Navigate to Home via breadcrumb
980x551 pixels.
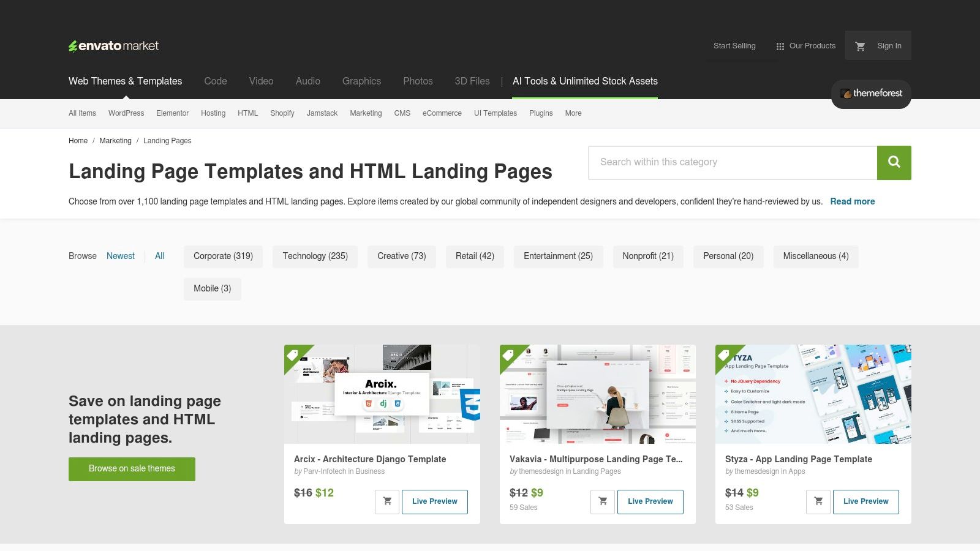(x=78, y=141)
